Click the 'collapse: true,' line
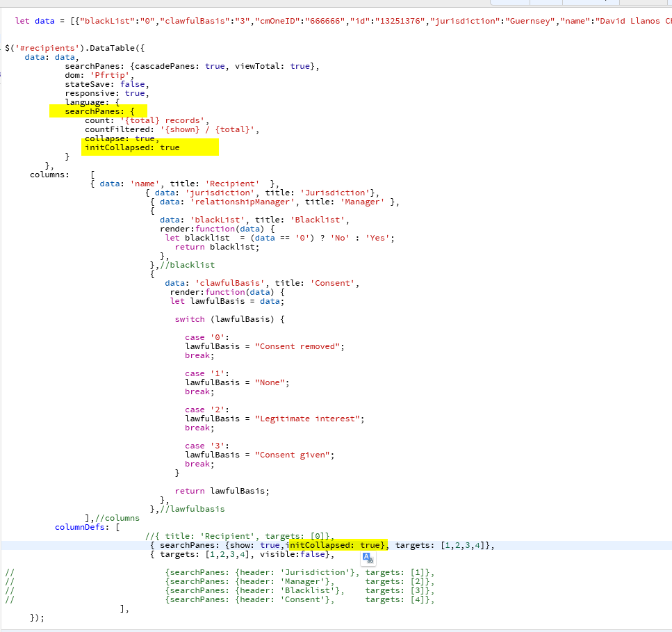 [x=122, y=138]
